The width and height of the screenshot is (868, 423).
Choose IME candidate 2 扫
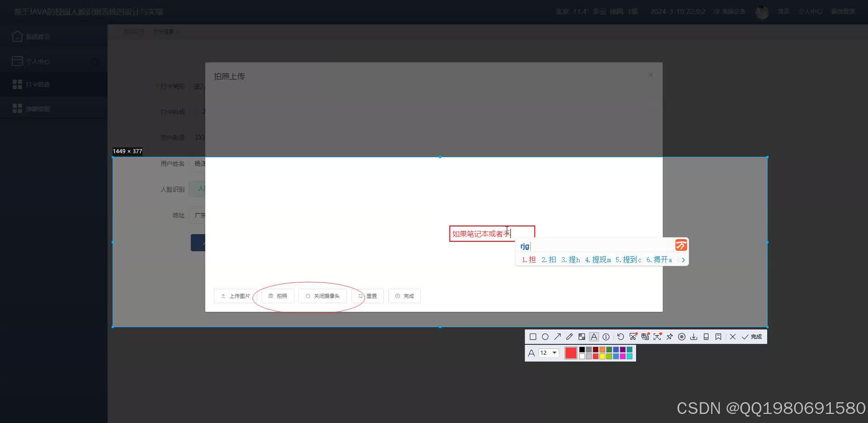(x=549, y=260)
